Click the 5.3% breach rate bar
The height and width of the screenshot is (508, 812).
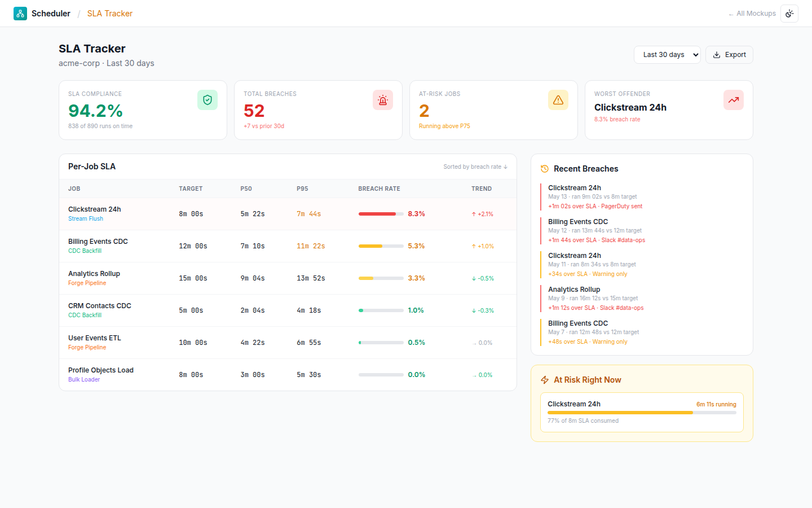coord(381,246)
